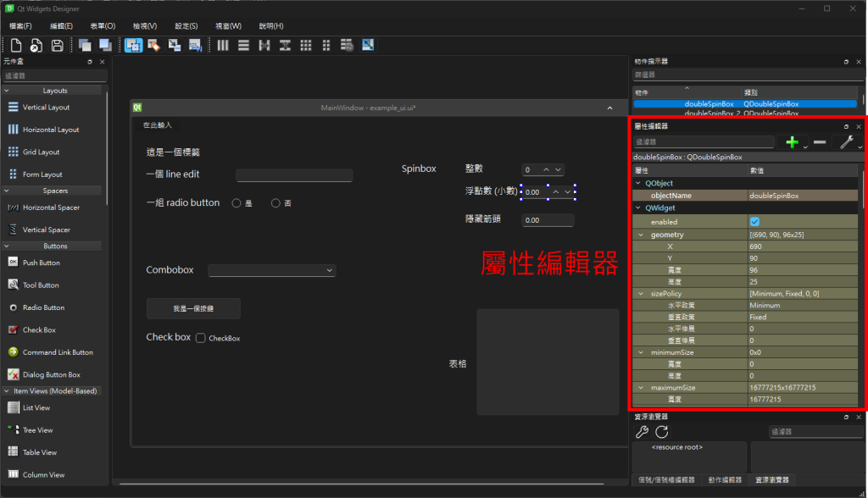Click the geometry X value 690
This screenshot has width=868, height=498.
(x=803, y=246)
